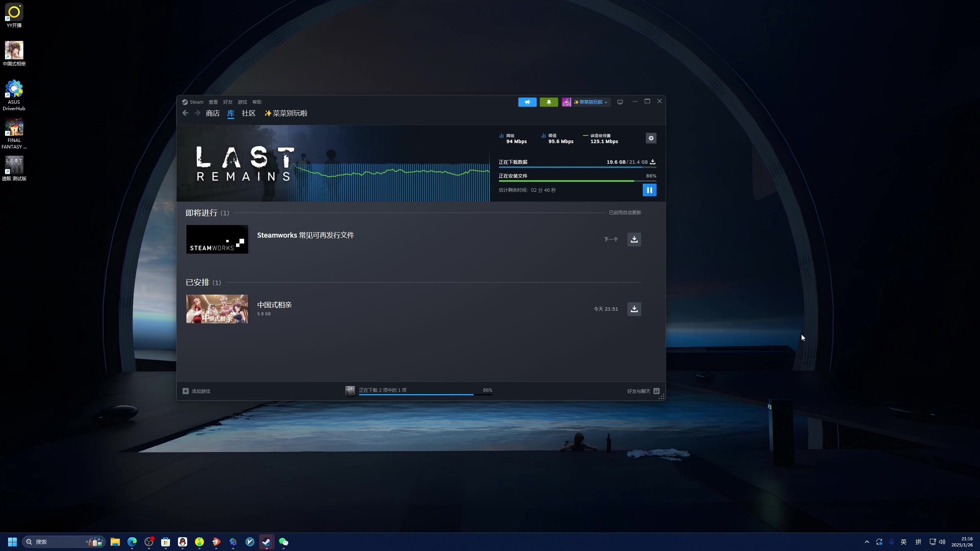Open Windows Start menu
This screenshot has height=551, width=980.
click(12, 542)
